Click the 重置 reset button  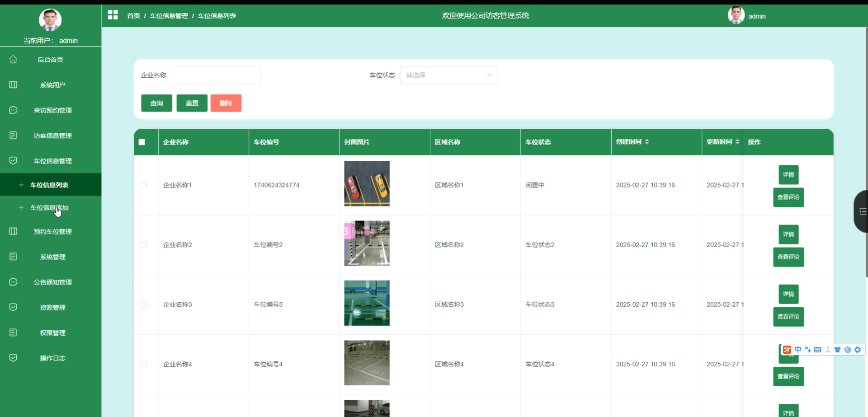(x=192, y=103)
